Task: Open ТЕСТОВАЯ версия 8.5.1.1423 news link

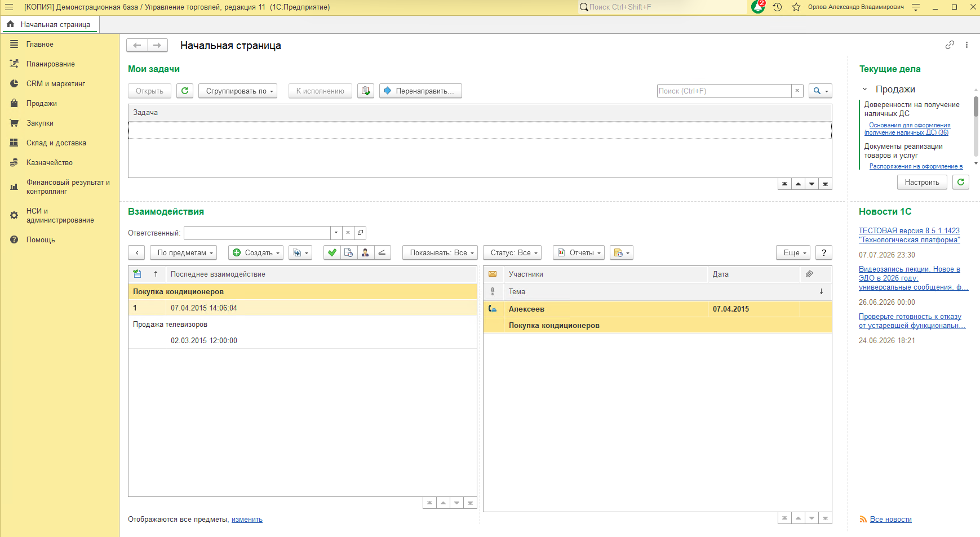Action: click(909, 235)
